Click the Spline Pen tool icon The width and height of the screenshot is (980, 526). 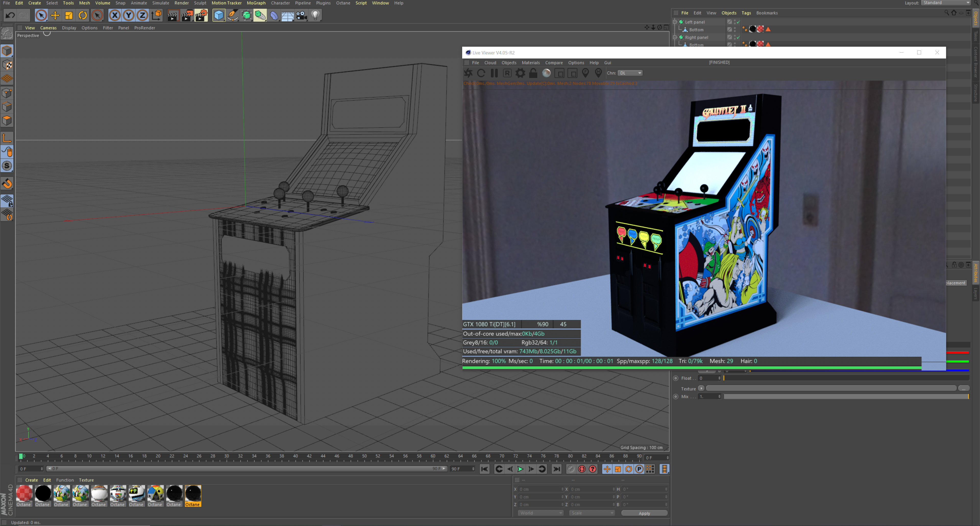click(x=232, y=15)
